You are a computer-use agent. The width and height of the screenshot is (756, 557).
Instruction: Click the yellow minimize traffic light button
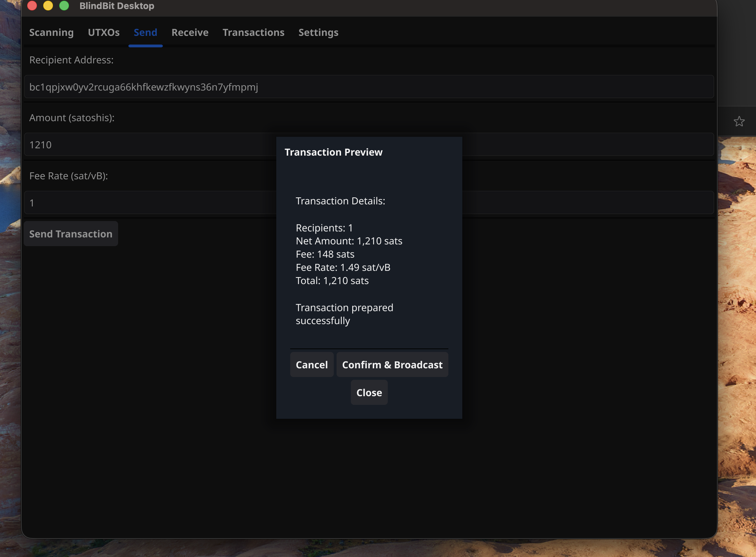click(48, 6)
